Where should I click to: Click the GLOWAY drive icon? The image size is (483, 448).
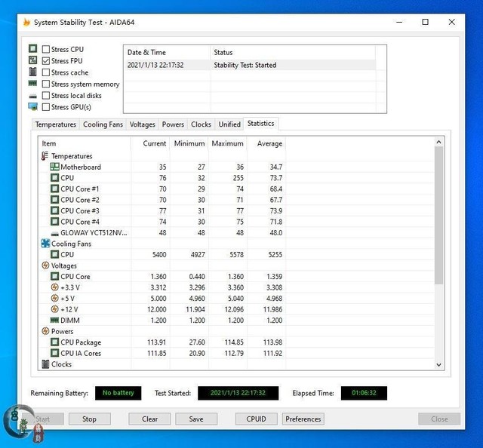54,234
